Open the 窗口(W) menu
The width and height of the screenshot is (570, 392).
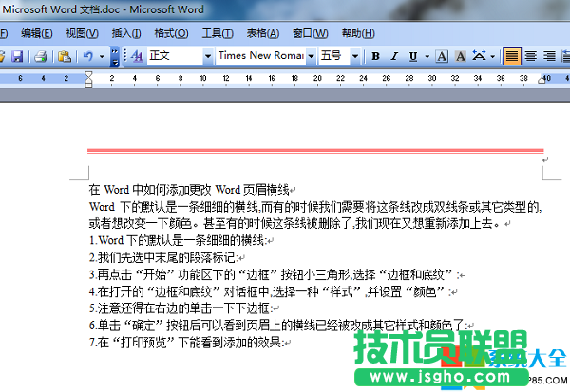coord(310,34)
